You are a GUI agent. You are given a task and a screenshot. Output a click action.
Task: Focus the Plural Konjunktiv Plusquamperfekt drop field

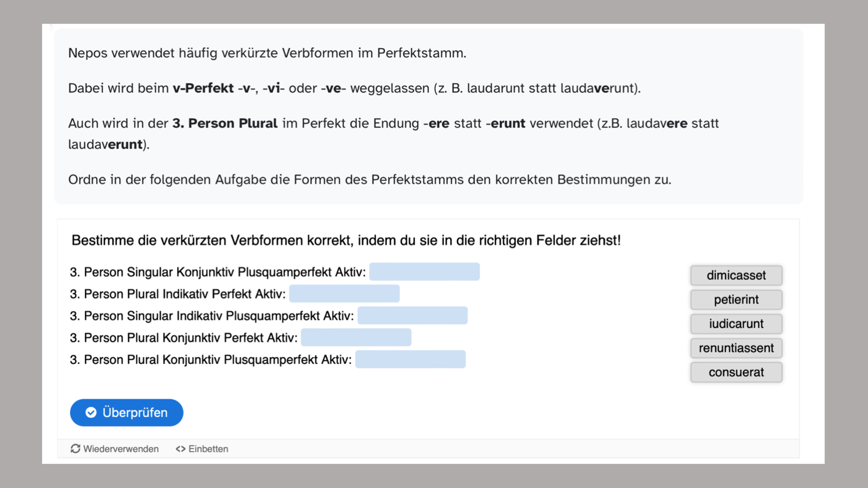point(410,359)
